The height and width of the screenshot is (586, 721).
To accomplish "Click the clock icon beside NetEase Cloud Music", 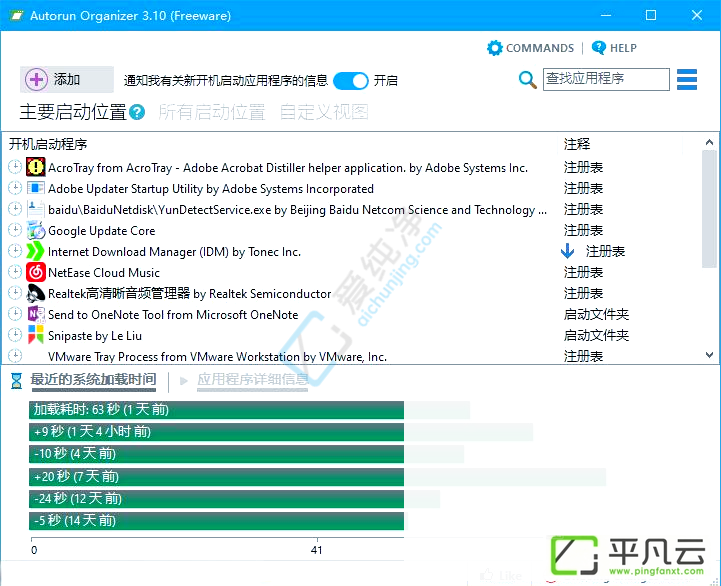I will [15, 272].
